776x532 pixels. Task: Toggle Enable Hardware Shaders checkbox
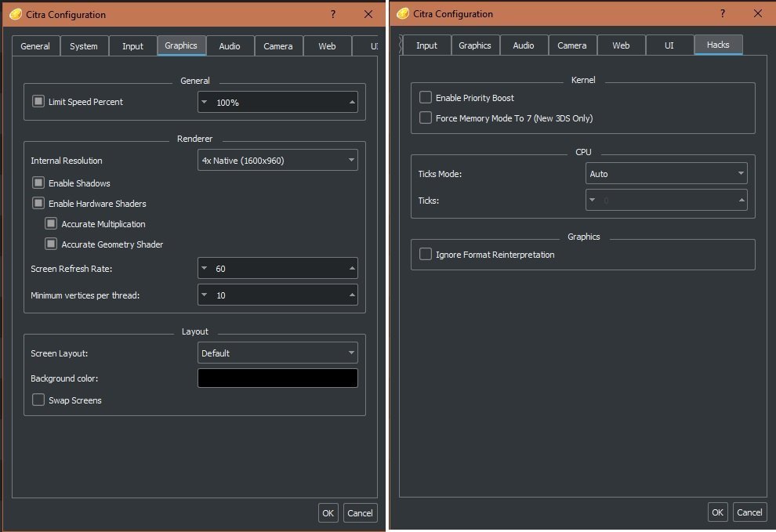(x=38, y=204)
